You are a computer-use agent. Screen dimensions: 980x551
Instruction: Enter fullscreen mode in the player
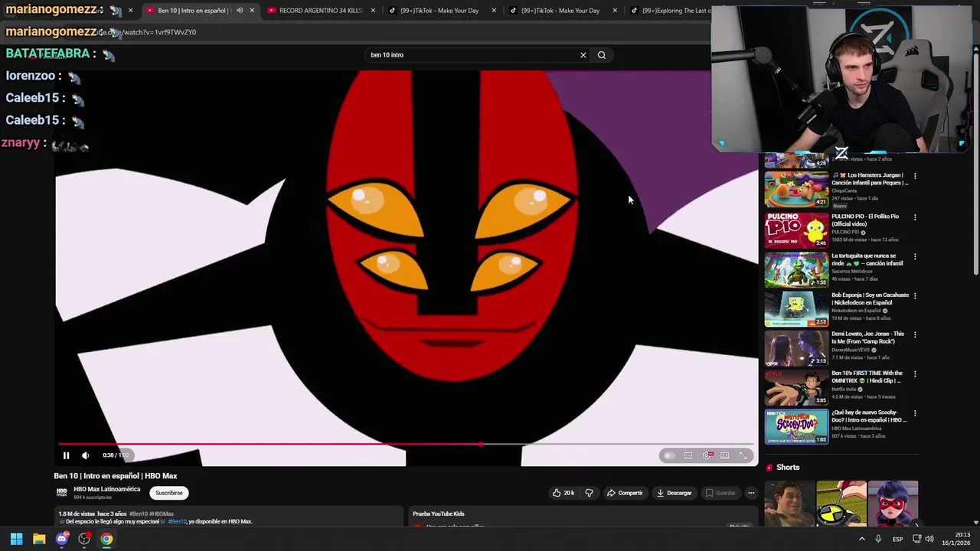coord(743,456)
